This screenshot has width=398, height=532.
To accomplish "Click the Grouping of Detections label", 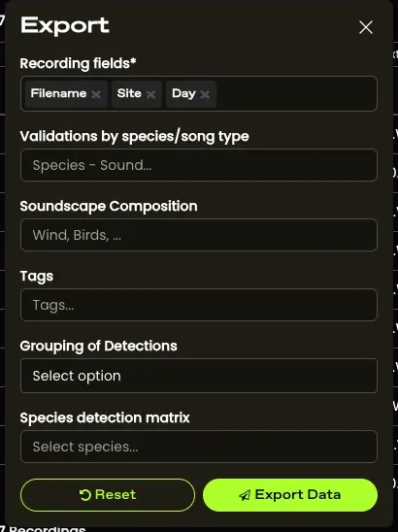I will [98, 346].
